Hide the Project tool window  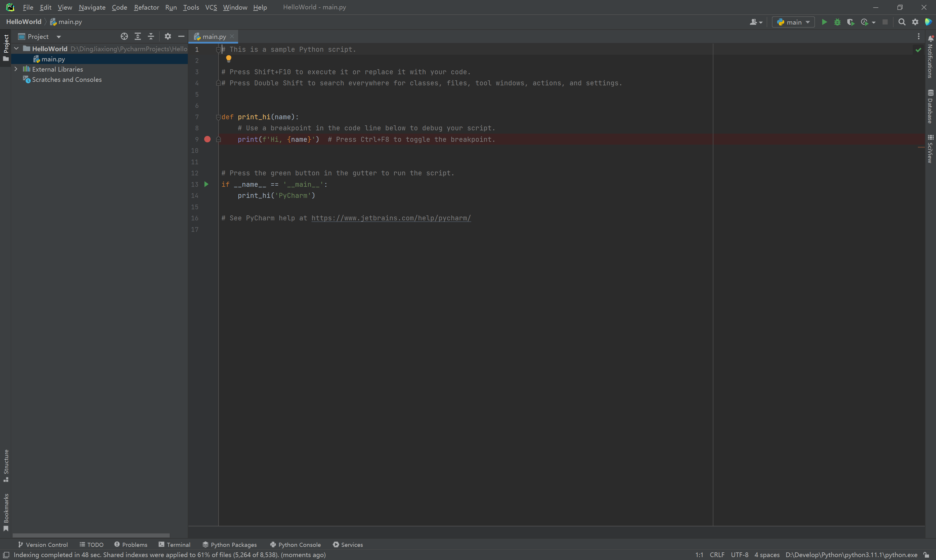tap(181, 36)
